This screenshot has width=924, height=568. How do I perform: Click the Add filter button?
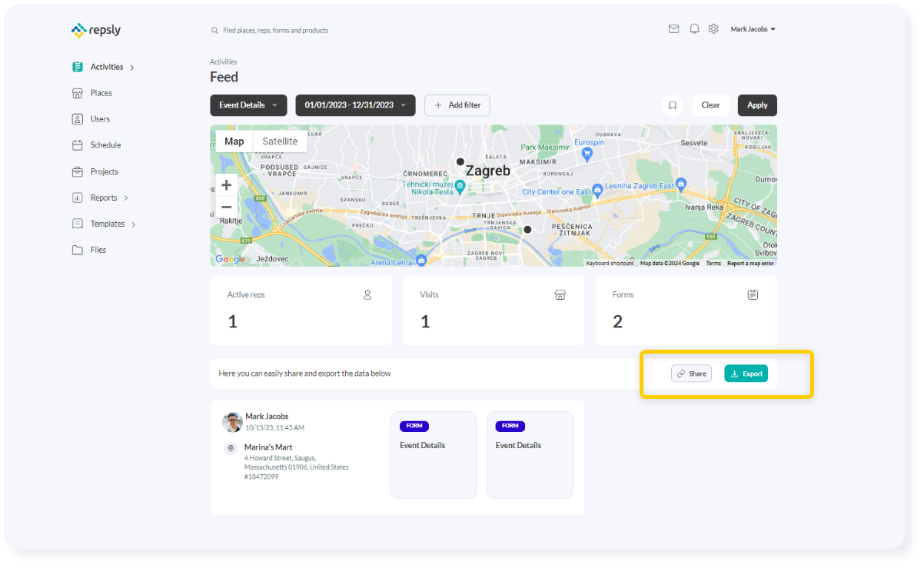[x=457, y=105]
